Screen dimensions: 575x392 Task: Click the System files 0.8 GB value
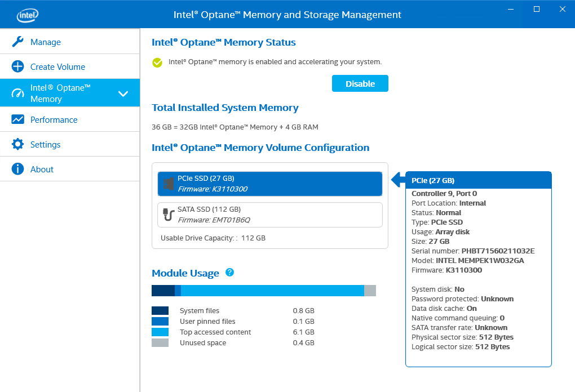pyautogui.click(x=304, y=311)
